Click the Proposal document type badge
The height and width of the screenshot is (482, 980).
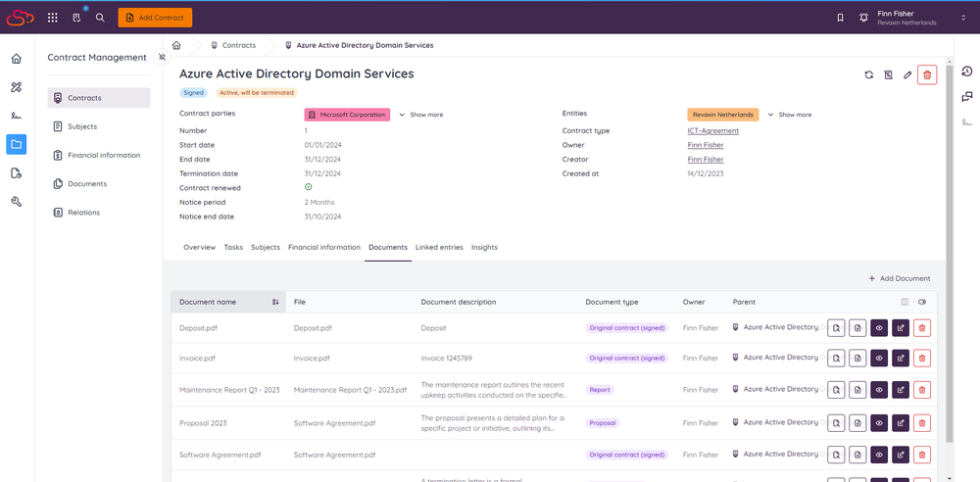coord(603,422)
